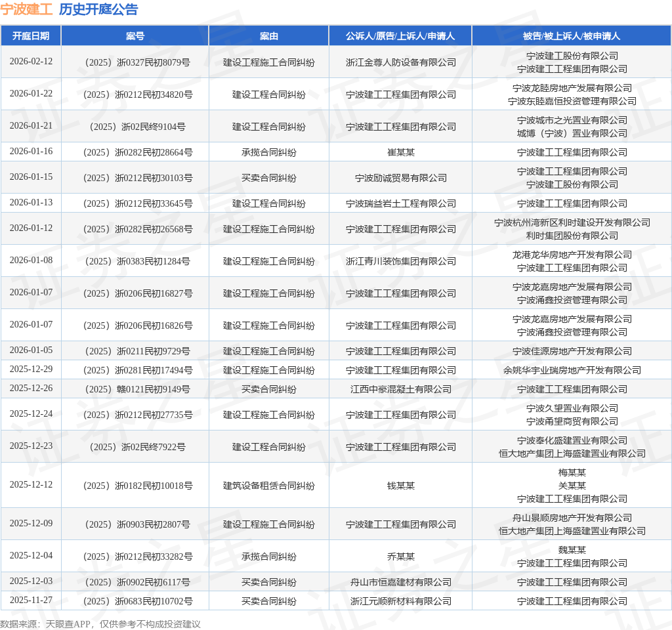Click the 被告/被上诉人/被申请人 column header

click(572, 36)
